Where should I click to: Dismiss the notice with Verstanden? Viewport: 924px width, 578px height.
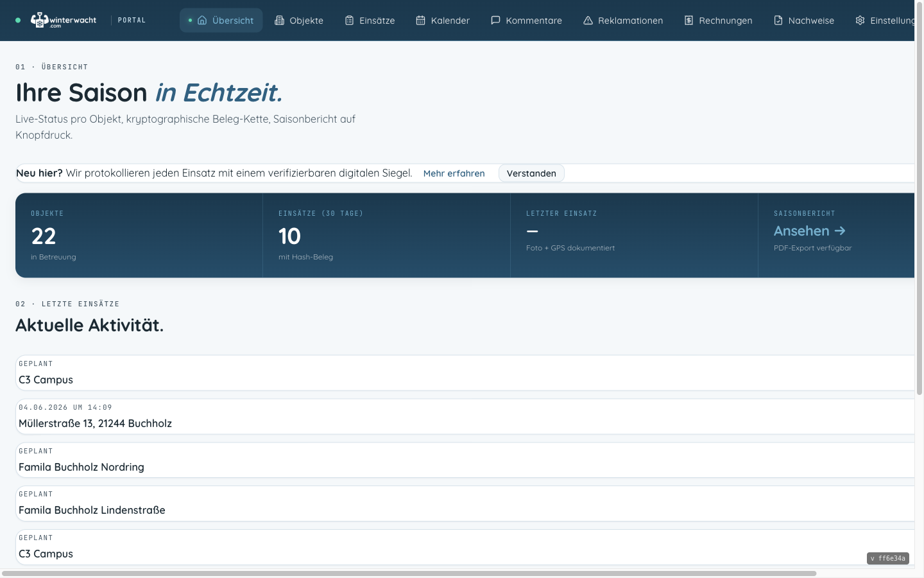pyautogui.click(x=531, y=173)
